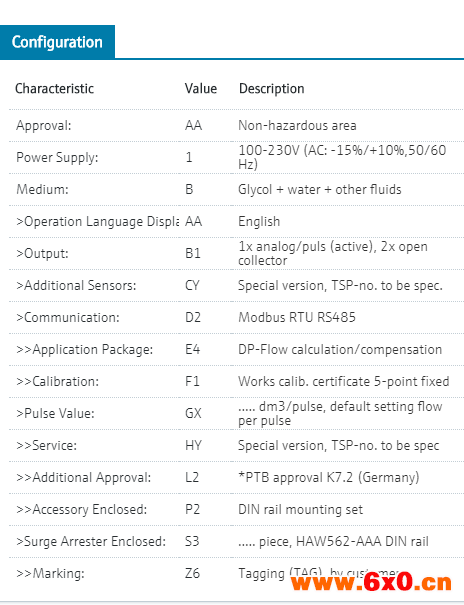Image resolution: width=464 pixels, height=605 pixels.
Task: Click Modbus RTU RS485 description
Action: pyautogui.click(x=297, y=318)
